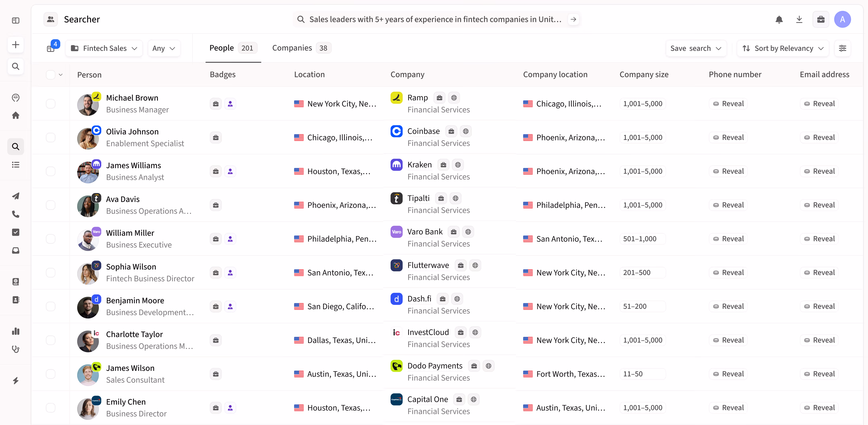868x425 pixels.
Task: Open James Wilson's profile name
Action: (x=130, y=368)
